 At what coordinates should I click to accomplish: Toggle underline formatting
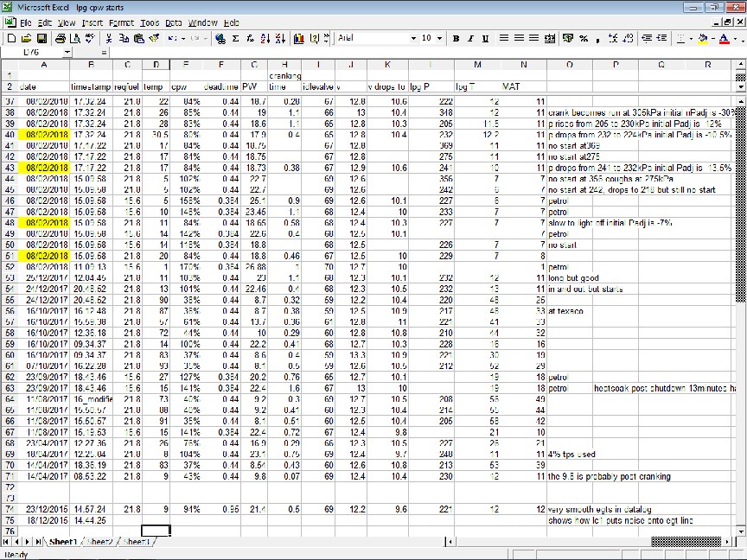[485, 39]
